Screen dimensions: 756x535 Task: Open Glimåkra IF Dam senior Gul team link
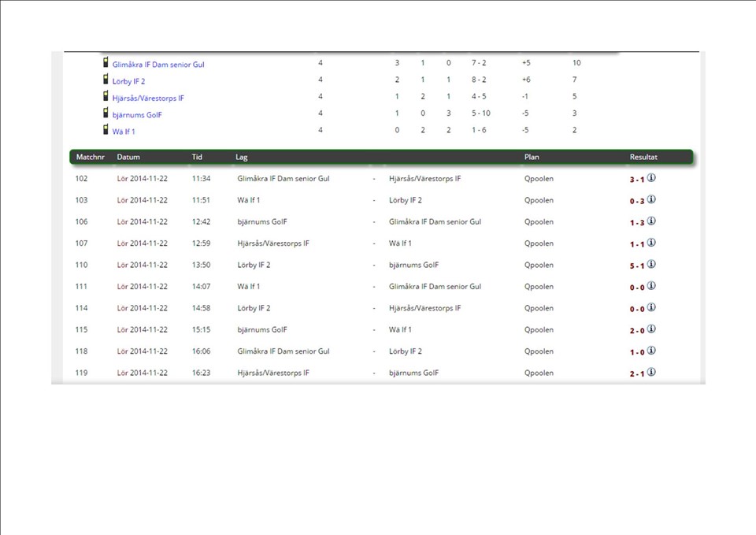(158, 65)
